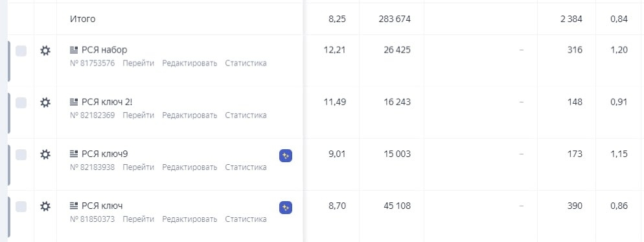
Task: Click blue sparkle badge on РСЯ ключ row
Action: (x=286, y=208)
